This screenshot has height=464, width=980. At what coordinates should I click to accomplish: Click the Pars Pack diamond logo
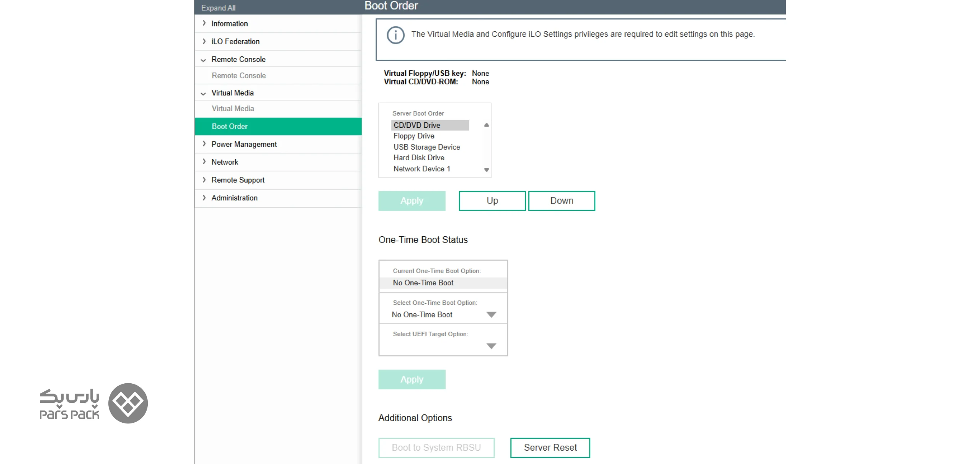[x=128, y=403]
